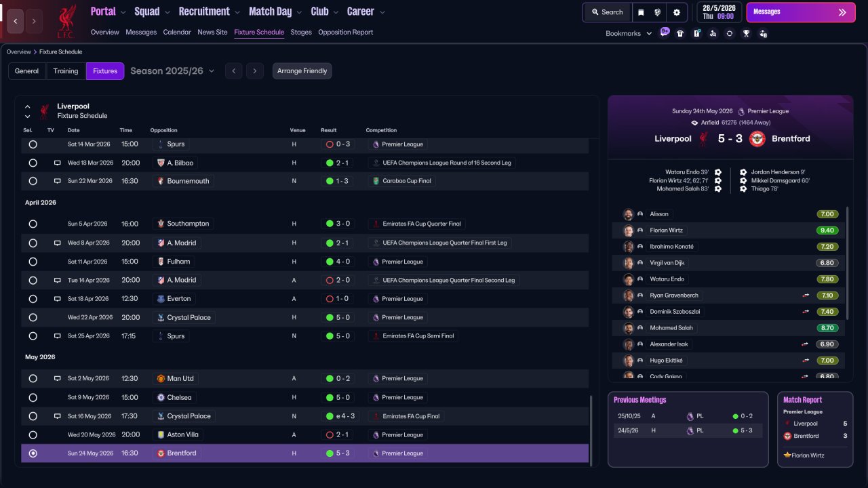Select radio button for Fulham fixture
Screen dimensions: 868x488
coord(33,262)
